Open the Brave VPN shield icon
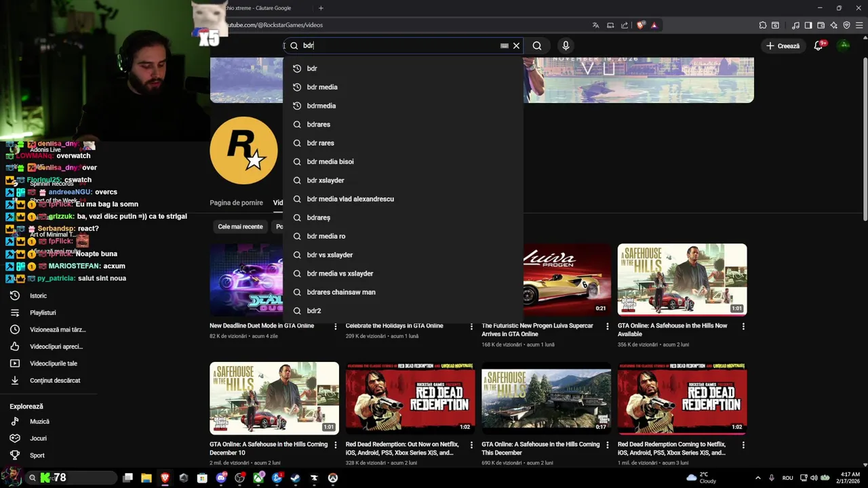 [846, 25]
